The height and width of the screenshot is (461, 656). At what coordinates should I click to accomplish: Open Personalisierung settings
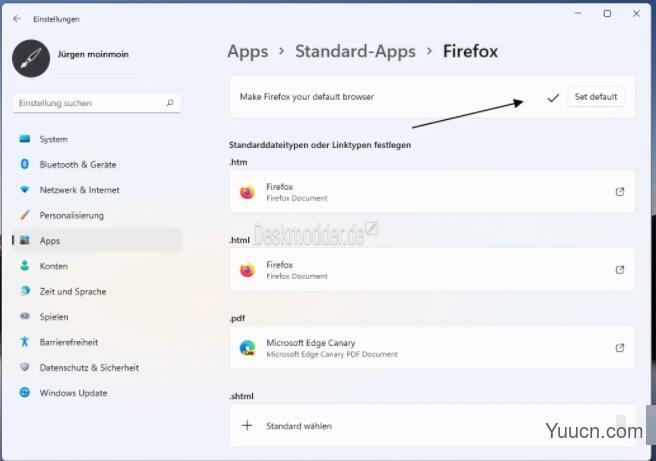[x=97, y=215]
